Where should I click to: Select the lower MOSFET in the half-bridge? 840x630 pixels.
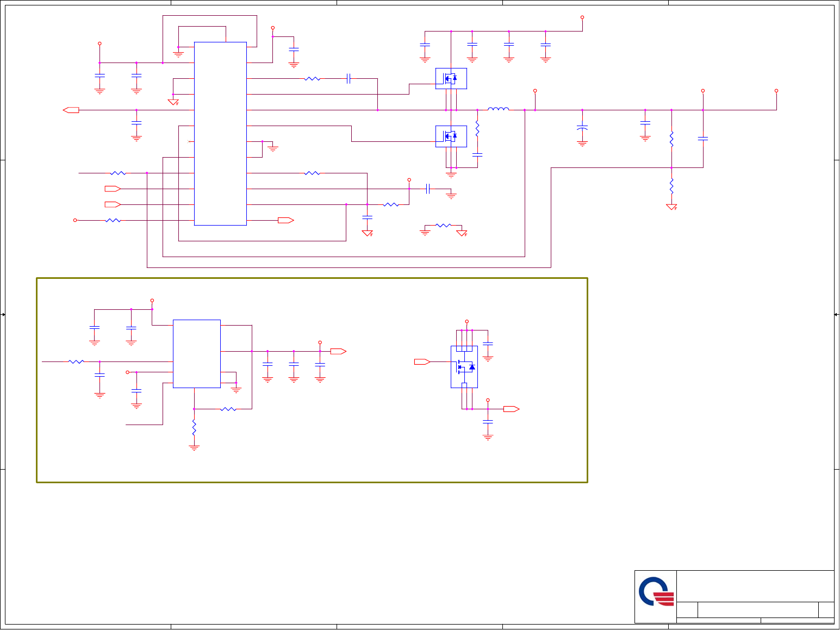[451, 136]
